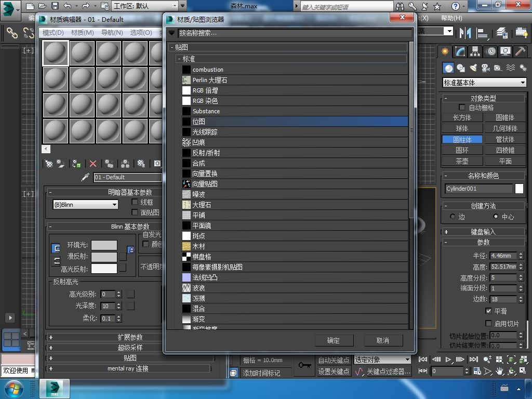Undo the last action in the top toolbar

(x=67, y=6)
